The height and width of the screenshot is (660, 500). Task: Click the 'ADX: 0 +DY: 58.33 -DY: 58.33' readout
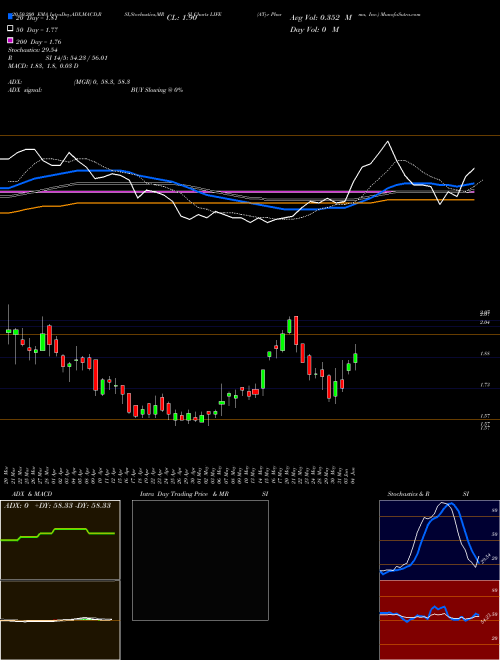pos(57,506)
